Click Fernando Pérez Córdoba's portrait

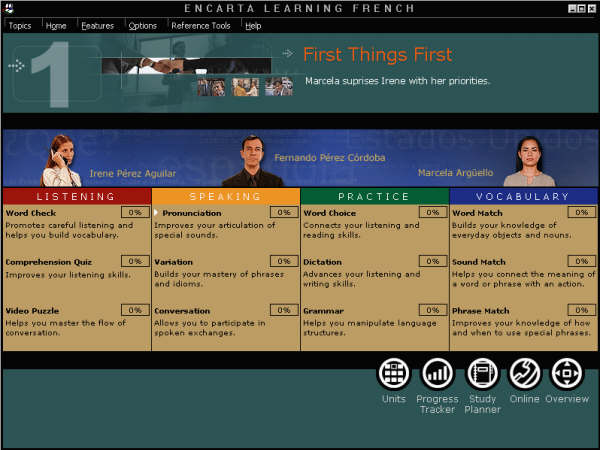click(253, 161)
